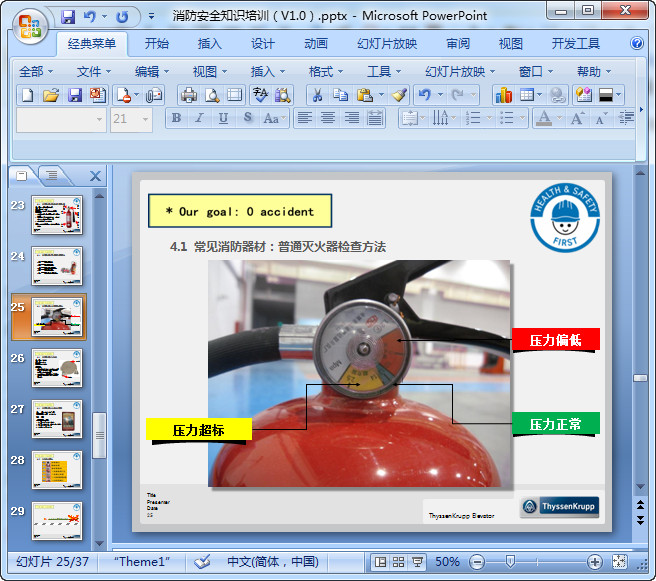Align text left

pos(304,118)
